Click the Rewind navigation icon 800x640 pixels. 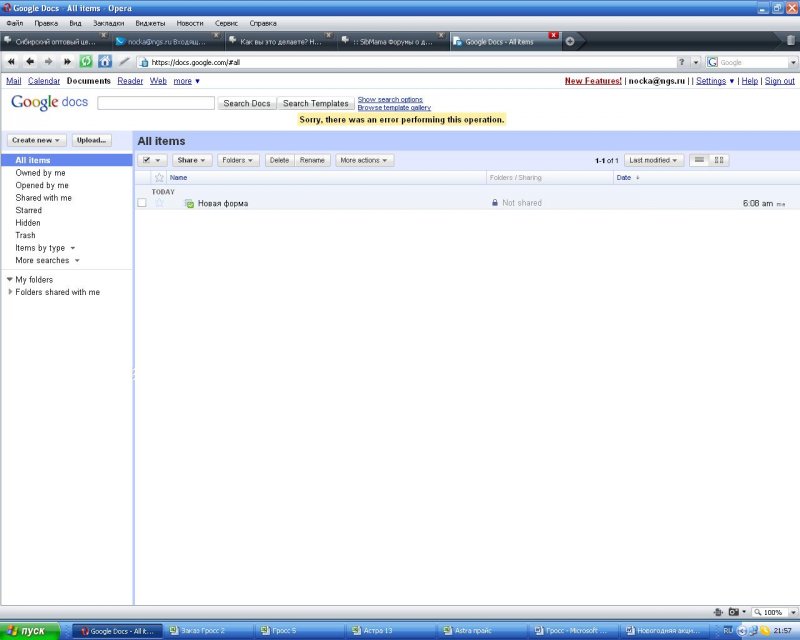[x=11, y=62]
